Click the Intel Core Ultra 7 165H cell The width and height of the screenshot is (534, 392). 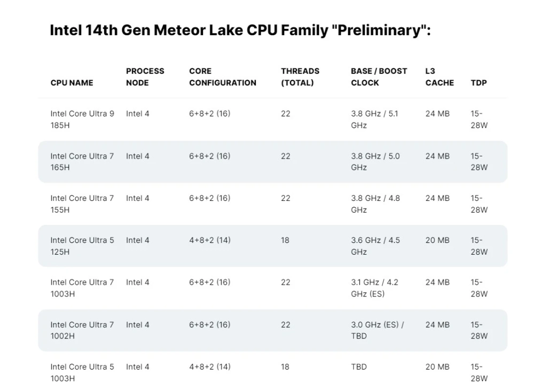click(x=82, y=162)
